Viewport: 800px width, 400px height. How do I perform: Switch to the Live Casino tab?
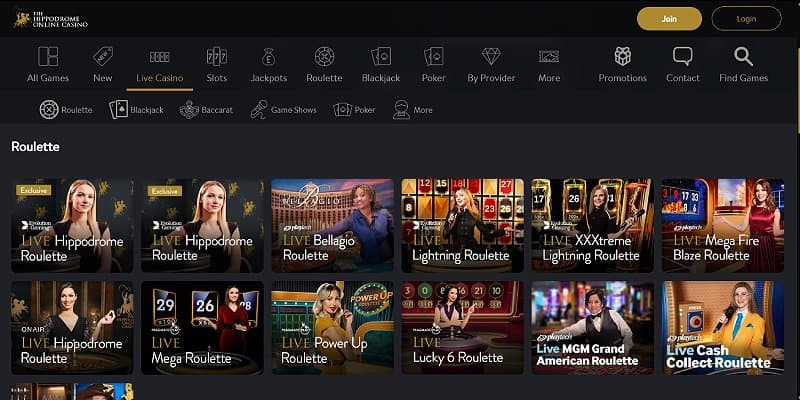159,65
